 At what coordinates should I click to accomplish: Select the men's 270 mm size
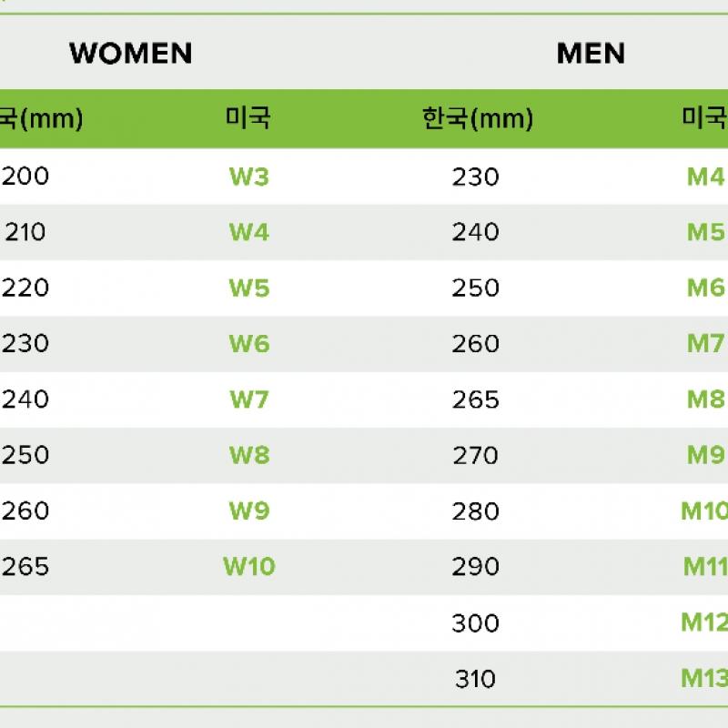coord(475,454)
